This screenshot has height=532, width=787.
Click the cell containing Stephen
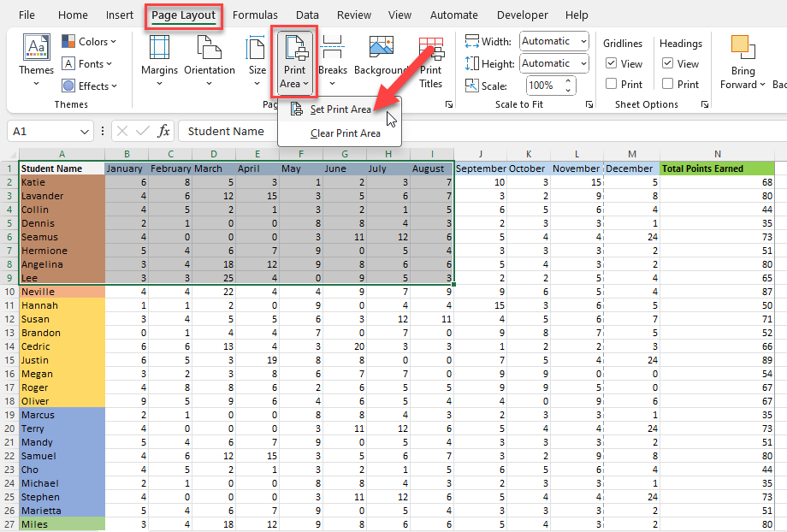click(x=62, y=497)
